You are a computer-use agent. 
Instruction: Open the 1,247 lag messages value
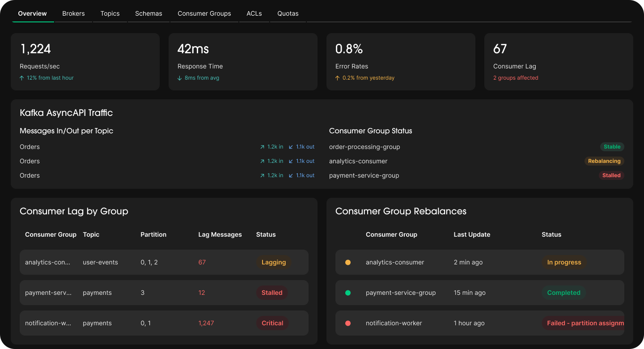click(x=206, y=323)
